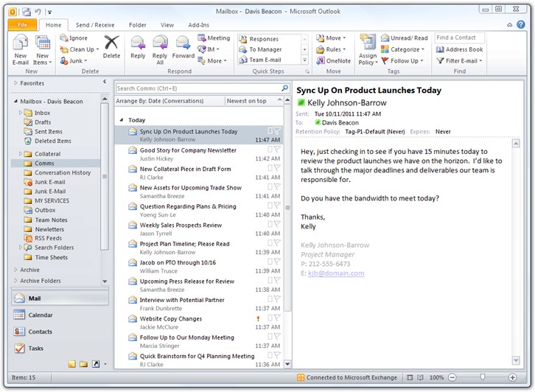
Task: Toggle category box on Weekly Sales Prospects Review
Action: point(270,224)
